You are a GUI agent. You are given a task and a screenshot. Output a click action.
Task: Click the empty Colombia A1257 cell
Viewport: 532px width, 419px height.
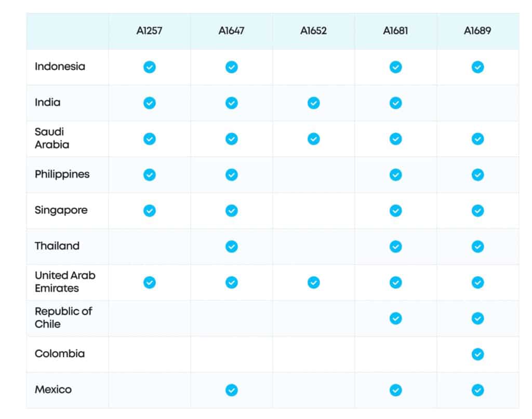[x=149, y=354]
